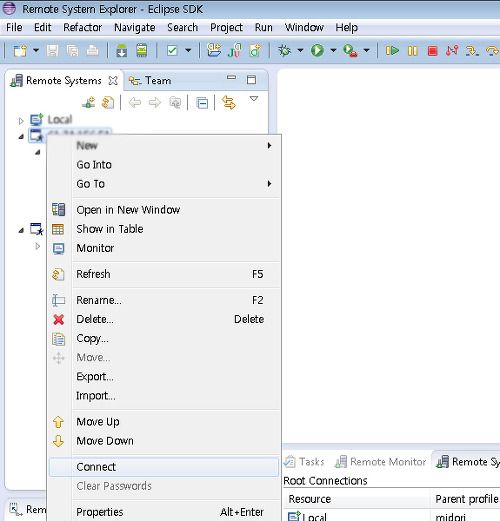The width and height of the screenshot is (500, 521).
Task: Click the Disconnect debug icon
Action: [452, 51]
